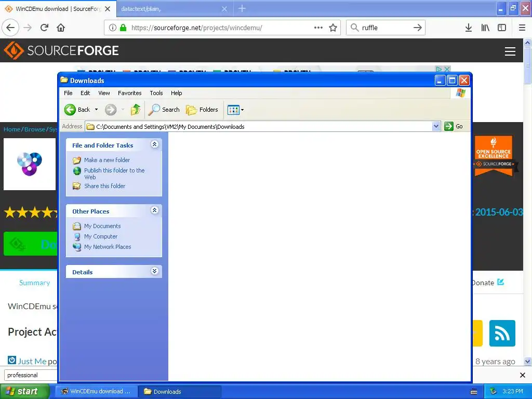Click the ad close X icon
The width and height of the screenshot is (532, 399).
[447, 69]
